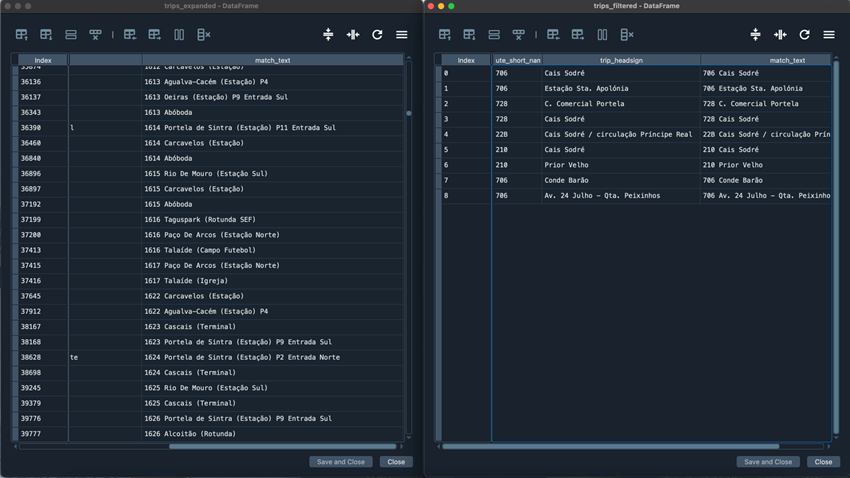Click insert column left in trips_filtered window

[553, 35]
